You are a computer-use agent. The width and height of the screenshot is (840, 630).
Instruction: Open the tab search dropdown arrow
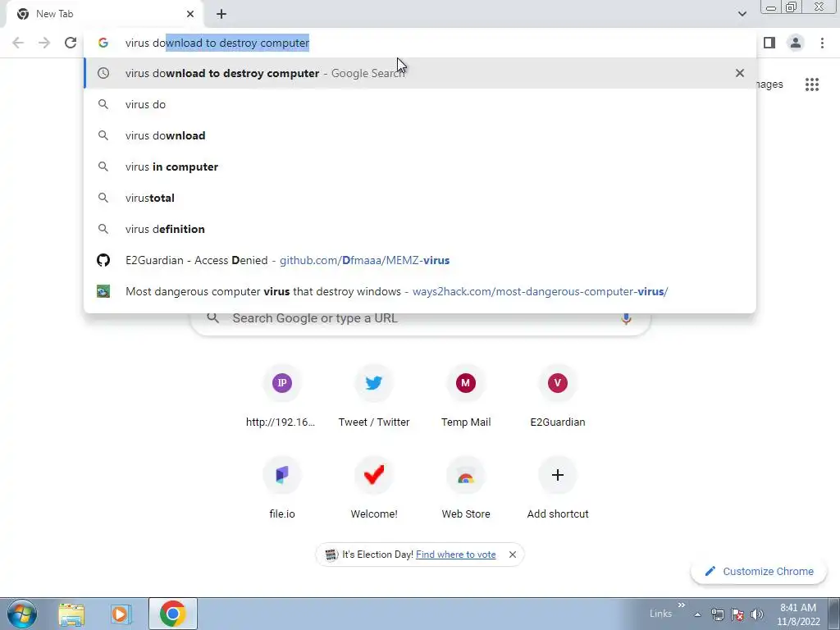pos(742,14)
